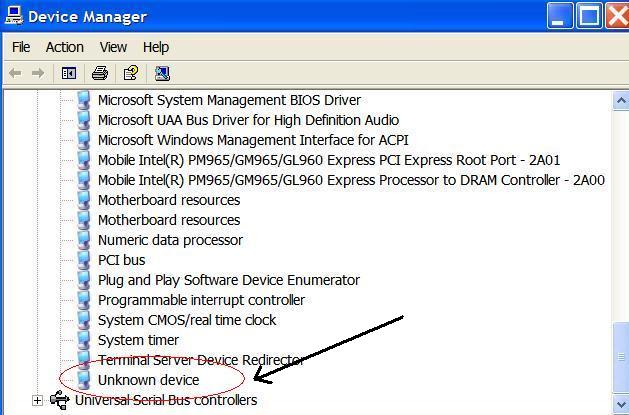This screenshot has width=629, height=415.
Task: Select the PCI bus device
Action: pyautogui.click(x=122, y=260)
